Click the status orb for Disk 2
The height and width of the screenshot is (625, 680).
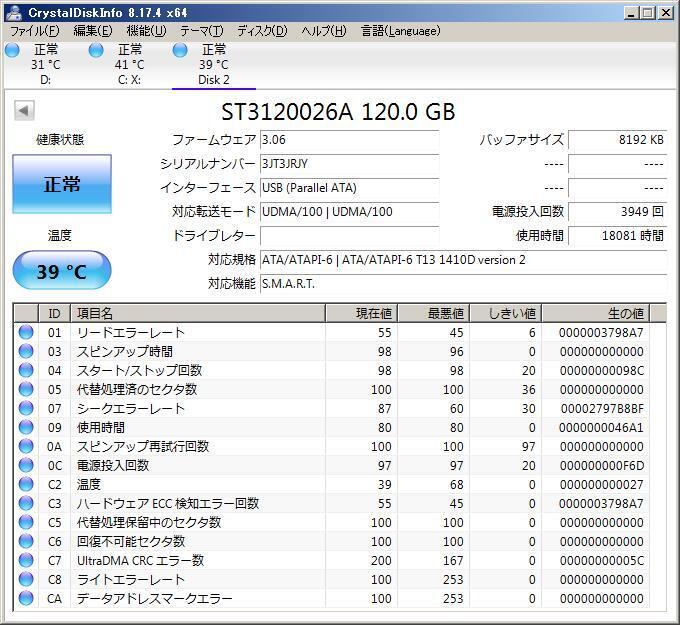[x=180, y=50]
